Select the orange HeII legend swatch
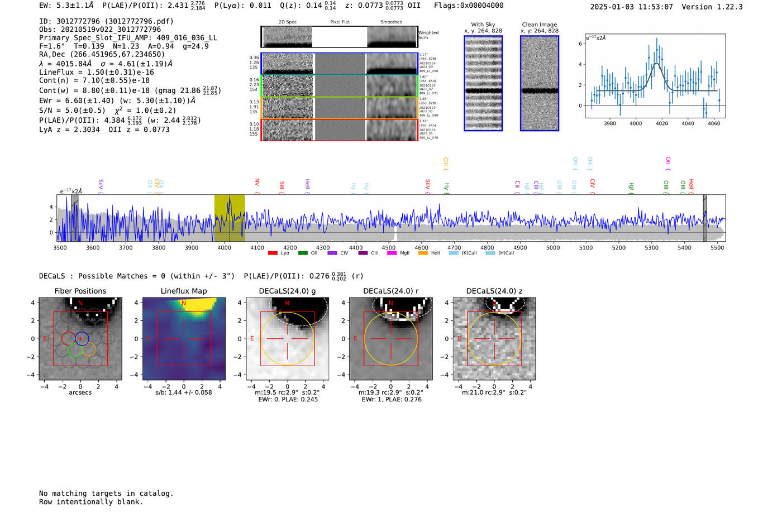The height and width of the screenshot is (532, 782). (423, 253)
